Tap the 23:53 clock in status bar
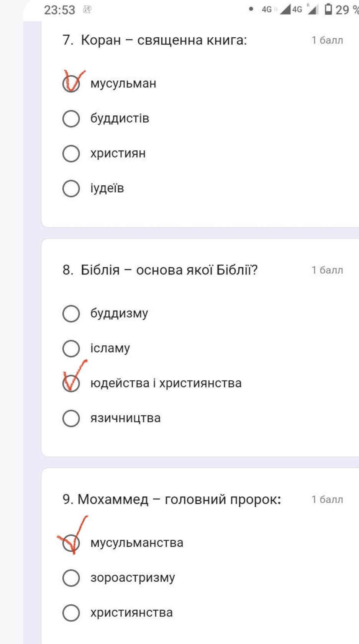The image size is (359, 644). point(59,10)
